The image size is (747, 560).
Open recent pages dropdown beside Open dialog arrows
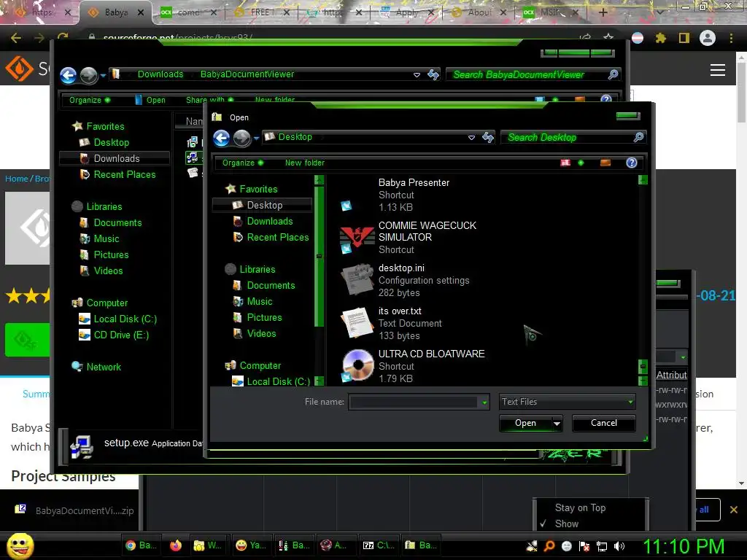point(256,139)
